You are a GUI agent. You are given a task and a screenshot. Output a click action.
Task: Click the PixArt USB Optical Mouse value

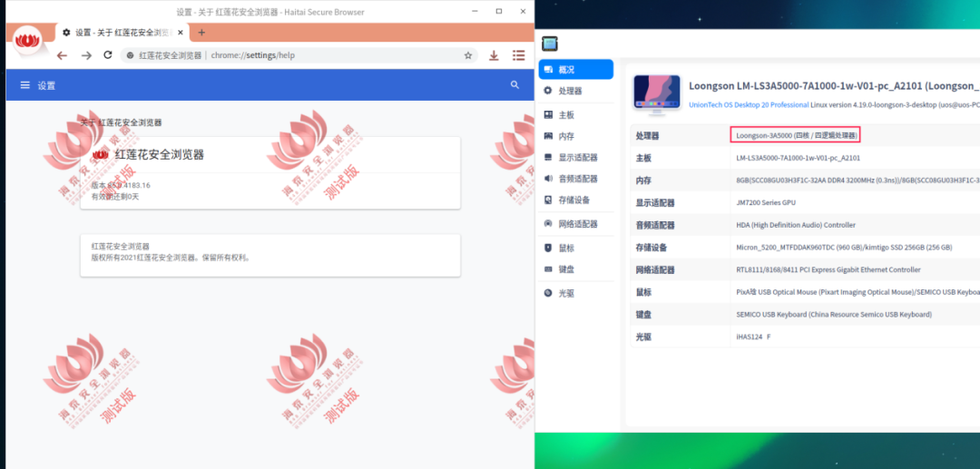(x=857, y=292)
